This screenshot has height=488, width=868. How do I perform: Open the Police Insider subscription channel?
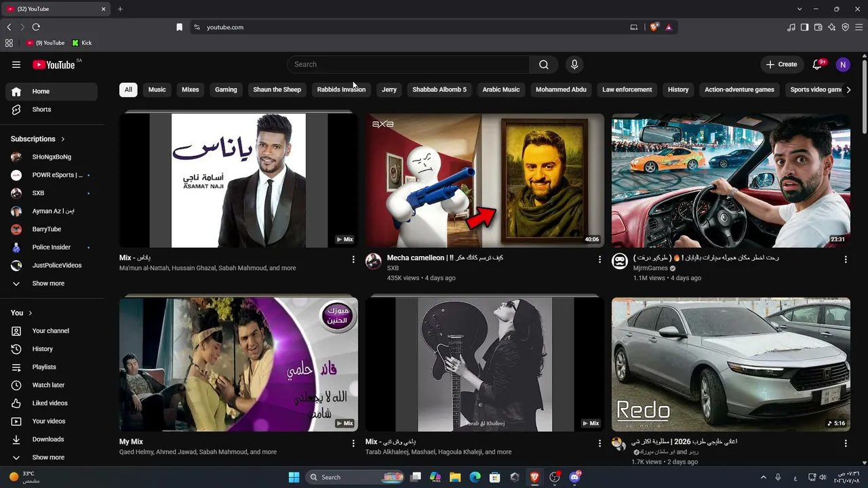52,247
